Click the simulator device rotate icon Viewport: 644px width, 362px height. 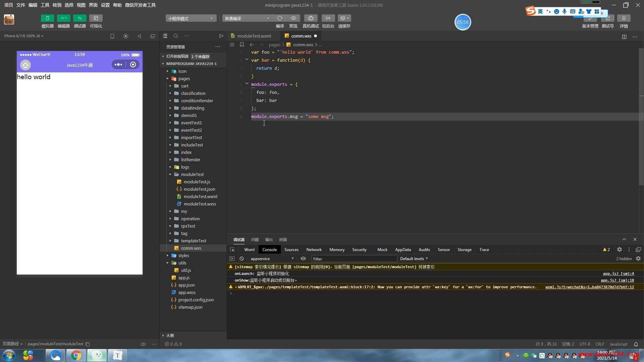coord(112,36)
